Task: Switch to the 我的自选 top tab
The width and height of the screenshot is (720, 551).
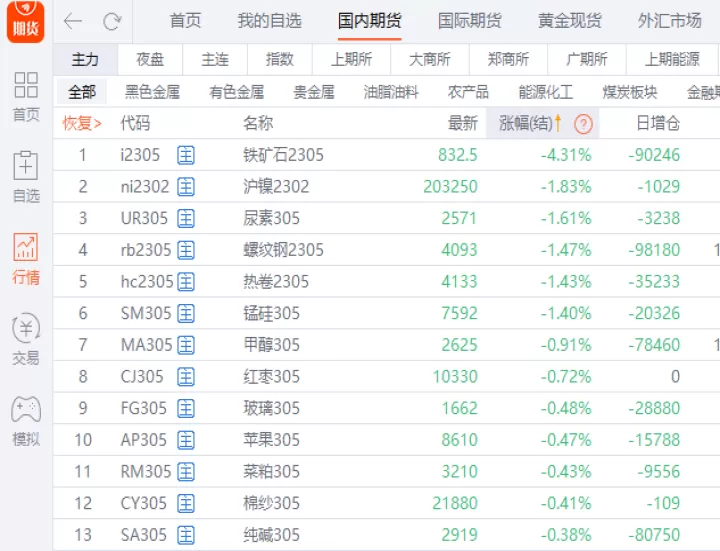Action: [270, 21]
